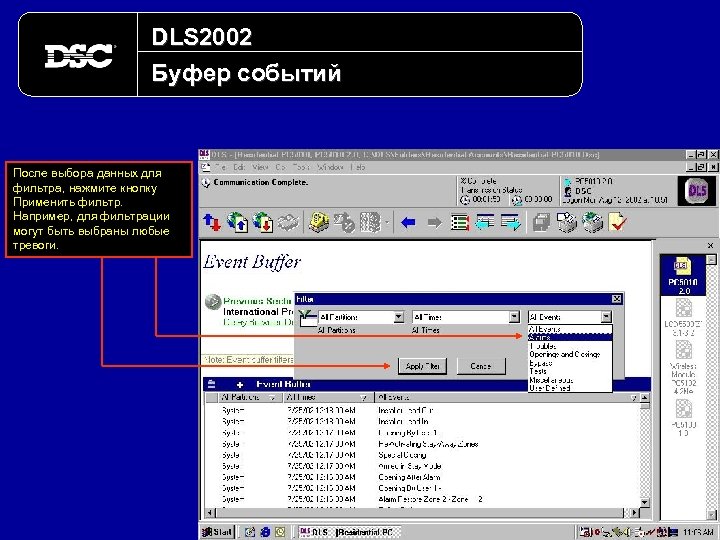This screenshot has height=540, width=720.
Task: Open All Partitions column header filter arrow
Action: 272,398
